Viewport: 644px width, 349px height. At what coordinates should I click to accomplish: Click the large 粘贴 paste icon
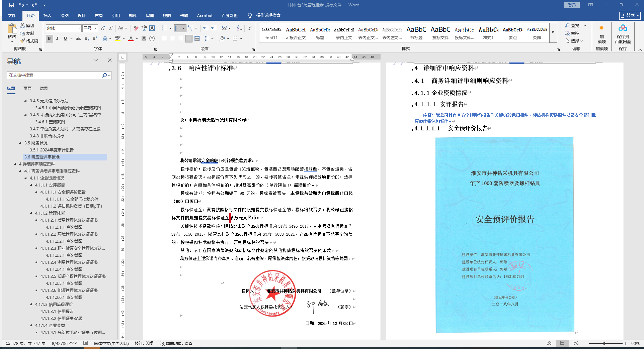[x=12, y=29]
